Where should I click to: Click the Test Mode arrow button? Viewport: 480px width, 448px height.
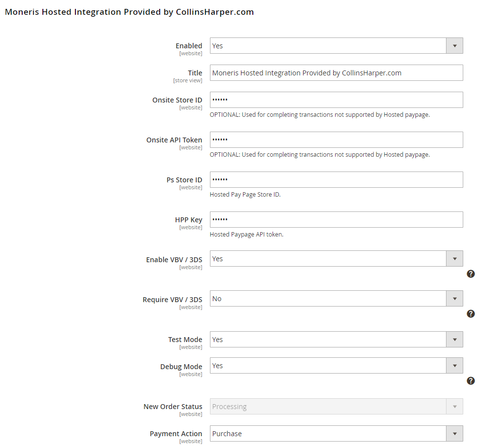454,339
